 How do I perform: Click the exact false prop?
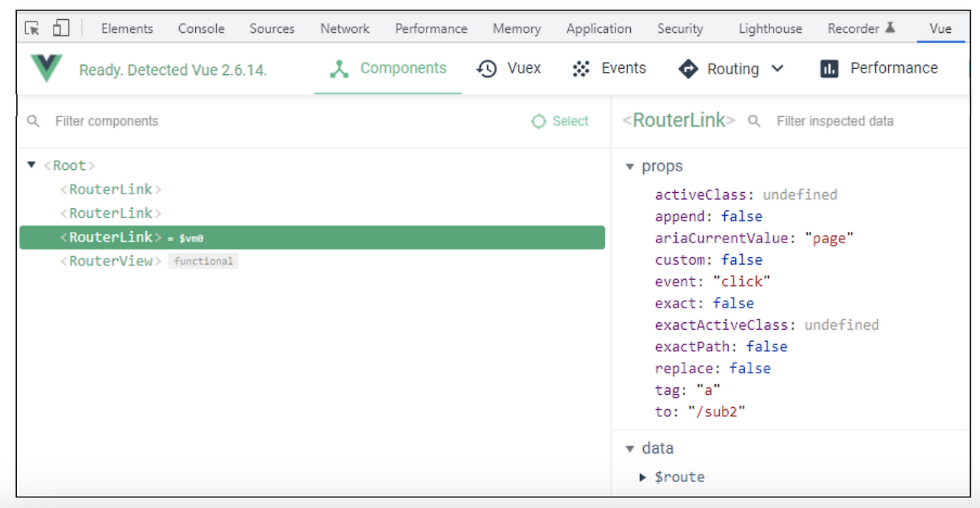[704, 303]
